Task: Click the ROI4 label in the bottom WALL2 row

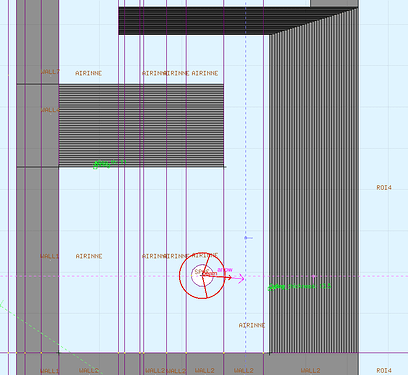Action: click(x=384, y=371)
